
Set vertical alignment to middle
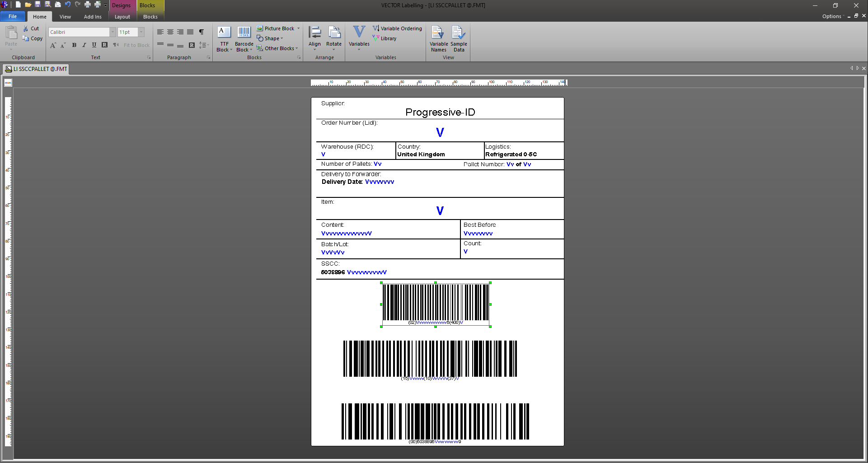click(170, 45)
